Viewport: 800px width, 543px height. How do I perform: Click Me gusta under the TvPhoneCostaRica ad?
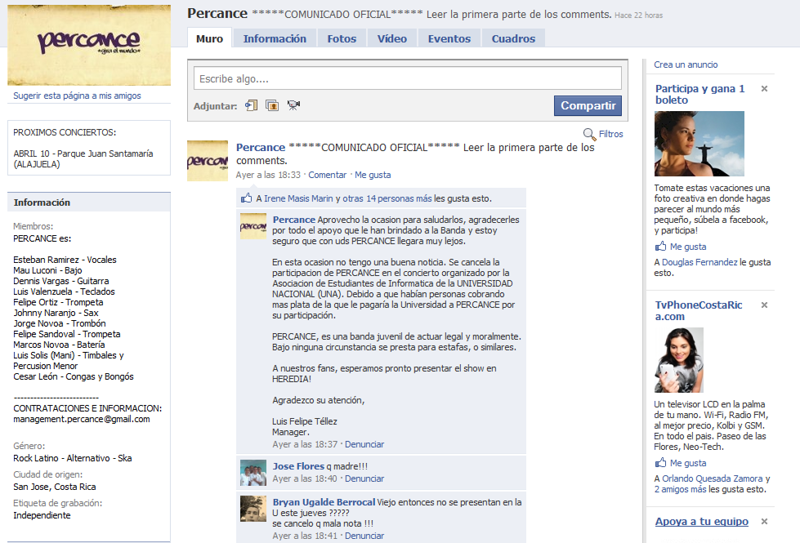pos(688,463)
